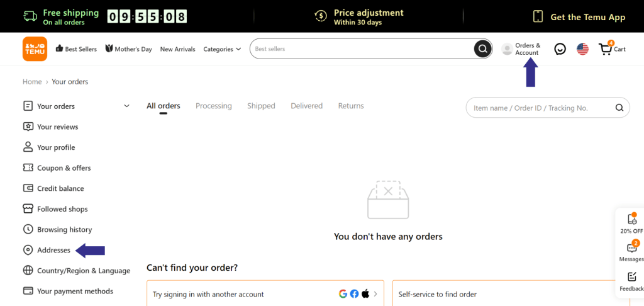Open the Messages floating icon
The width and height of the screenshot is (644, 306).
[x=631, y=247]
